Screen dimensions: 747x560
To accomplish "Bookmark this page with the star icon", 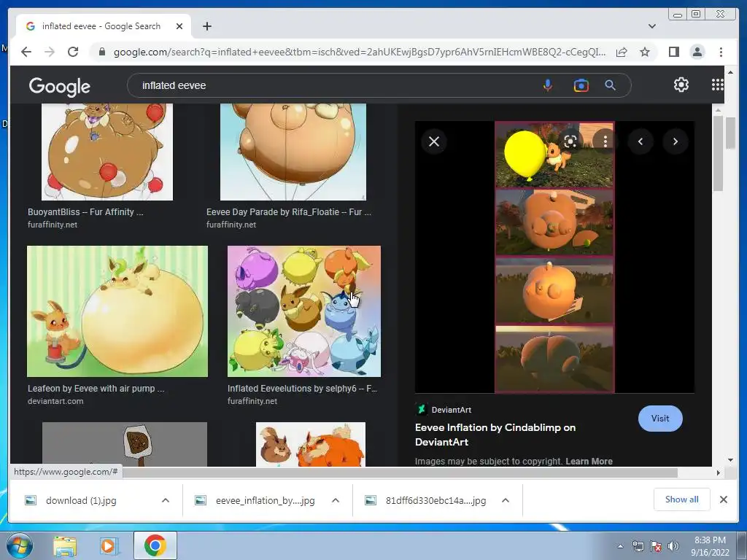I will (645, 52).
